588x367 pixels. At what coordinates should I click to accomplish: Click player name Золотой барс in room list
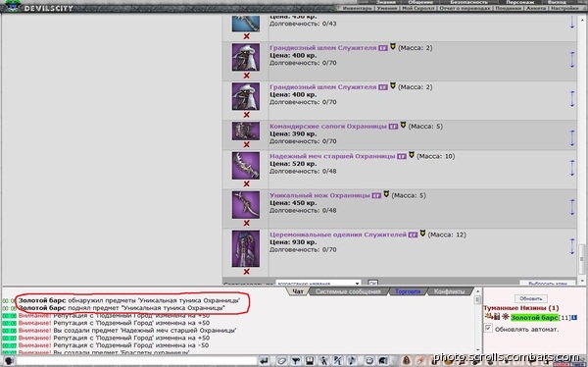534,318
